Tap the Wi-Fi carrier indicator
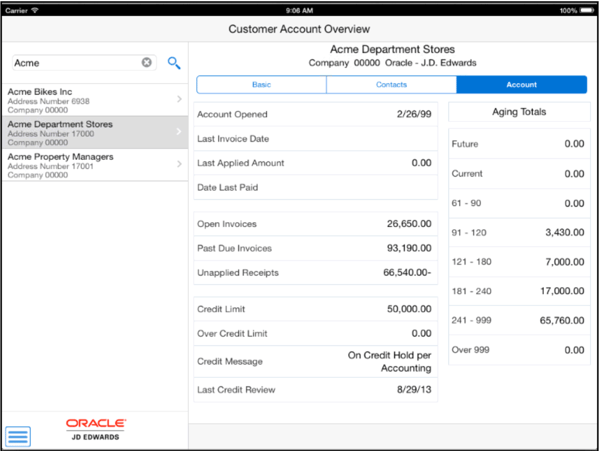Screen dimensions: 600x451 [x=22, y=10]
